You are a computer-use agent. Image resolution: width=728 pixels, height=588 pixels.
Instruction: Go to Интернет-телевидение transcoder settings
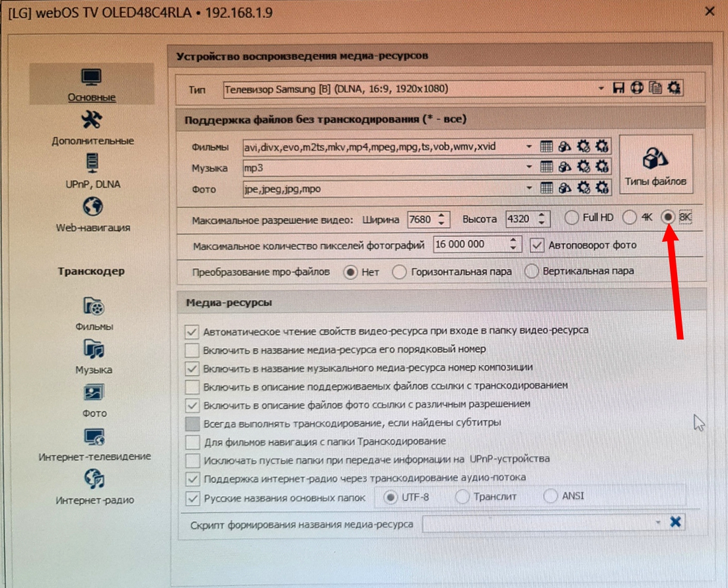[94, 443]
